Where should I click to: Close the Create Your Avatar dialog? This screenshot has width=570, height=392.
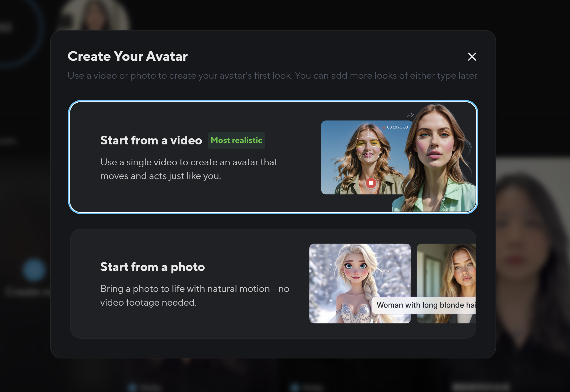[472, 57]
